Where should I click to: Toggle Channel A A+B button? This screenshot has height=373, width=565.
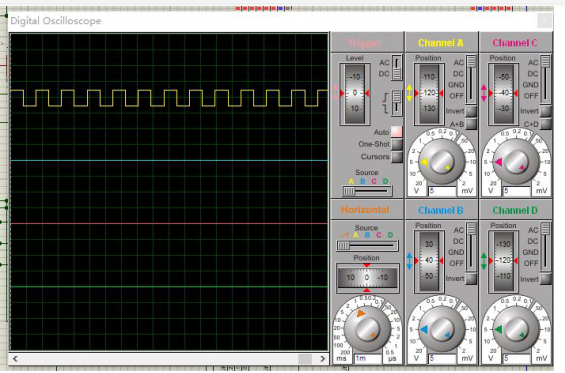tap(471, 124)
